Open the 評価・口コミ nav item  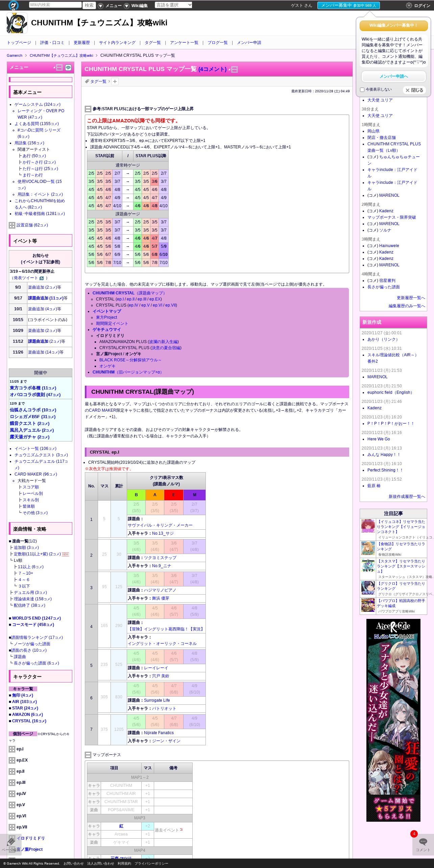pyautogui.click(x=52, y=43)
